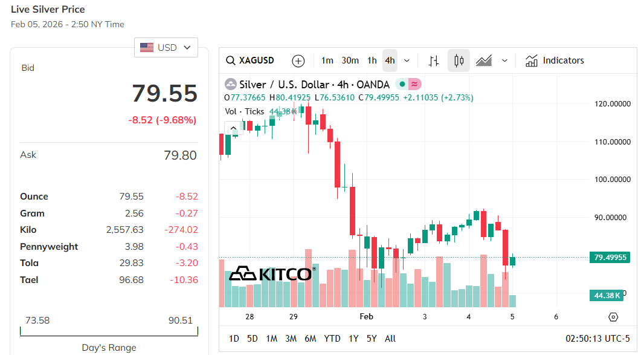Set date range to 5Y

point(371,339)
